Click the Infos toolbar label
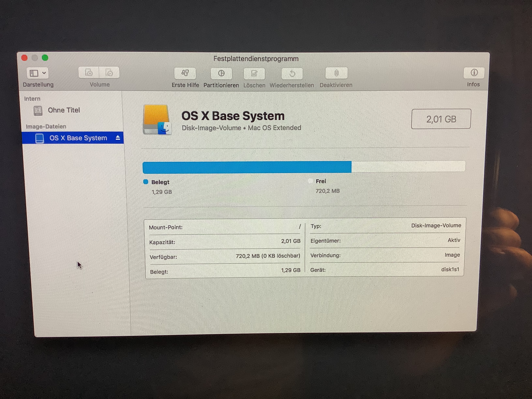The image size is (532, 399). coord(473,84)
